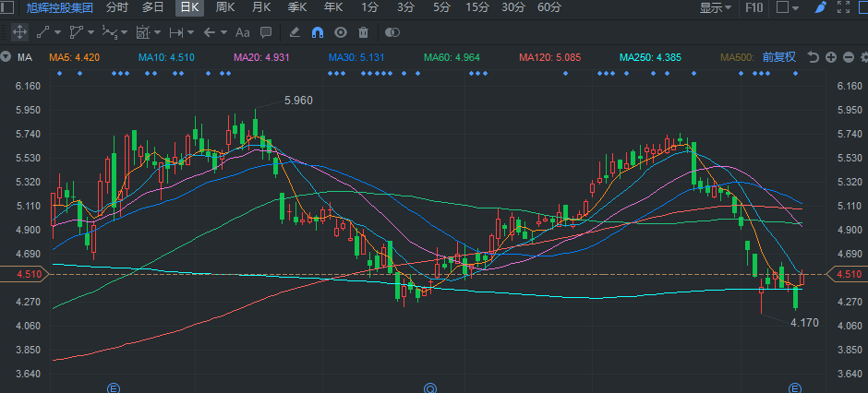Click the E event marker at bottom right

coord(795,388)
